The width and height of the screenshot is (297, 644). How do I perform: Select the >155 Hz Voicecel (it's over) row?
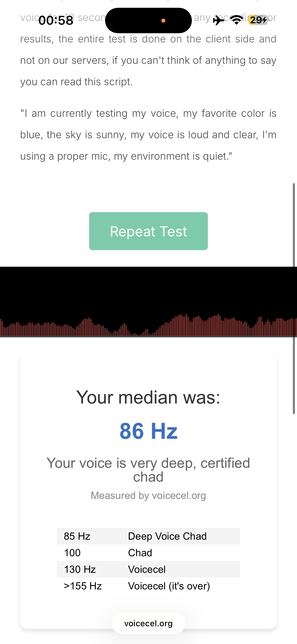click(148, 586)
